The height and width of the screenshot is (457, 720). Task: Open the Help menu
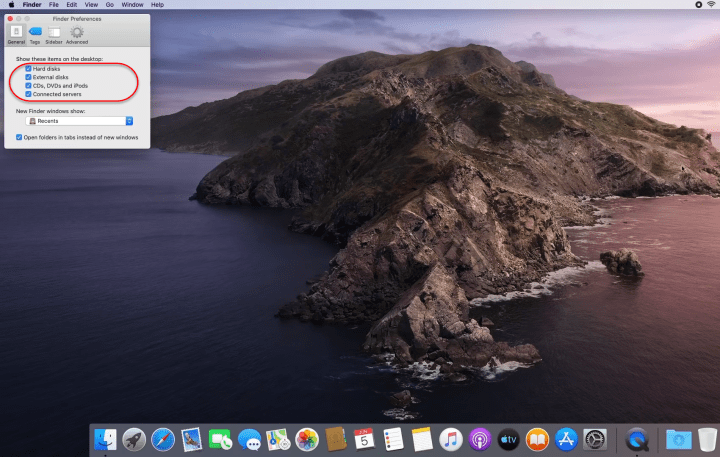[x=158, y=5]
